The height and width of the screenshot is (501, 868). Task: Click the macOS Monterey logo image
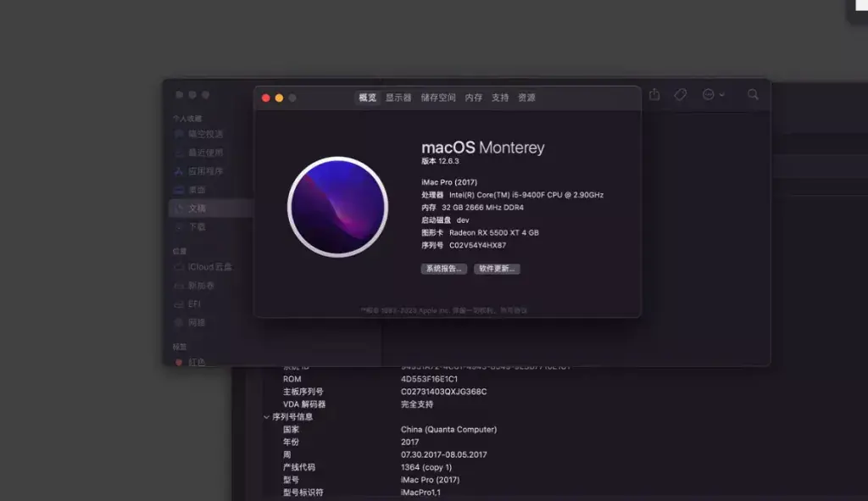tap(337, 207)
